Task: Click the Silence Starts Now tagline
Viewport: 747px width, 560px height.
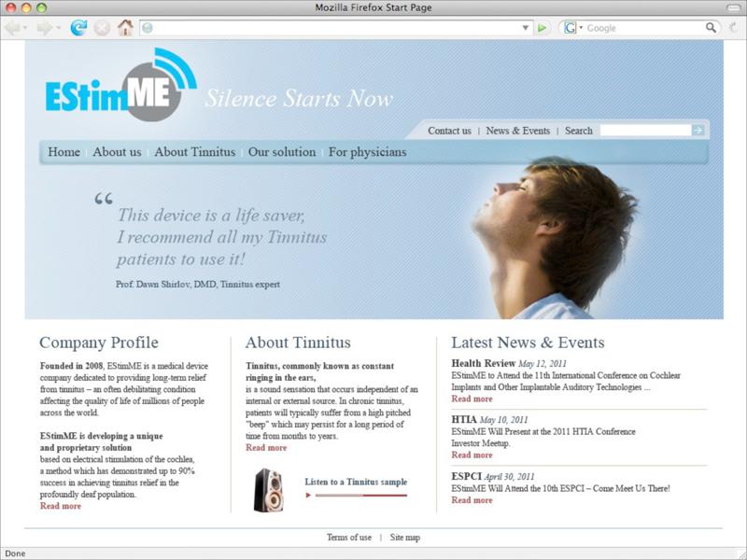Action: tap(299, 99)
